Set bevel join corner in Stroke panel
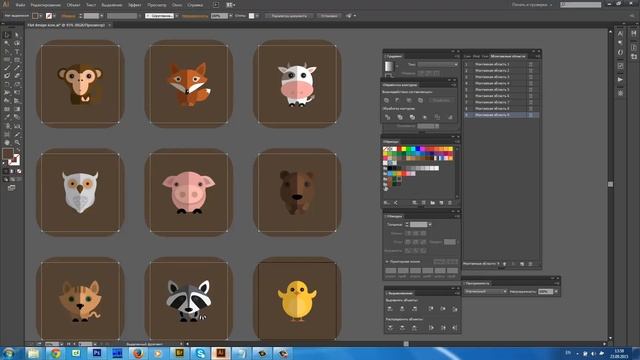 (x=423, y=242)
